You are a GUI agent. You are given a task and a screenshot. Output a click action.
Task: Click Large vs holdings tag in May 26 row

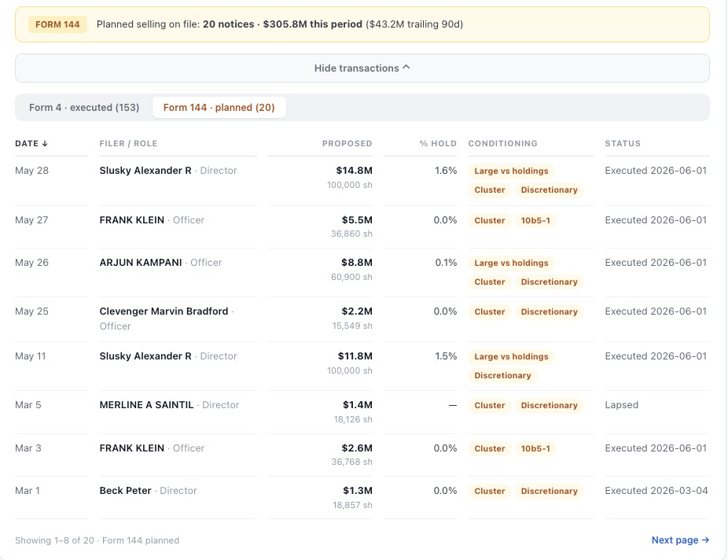point(511,263)
